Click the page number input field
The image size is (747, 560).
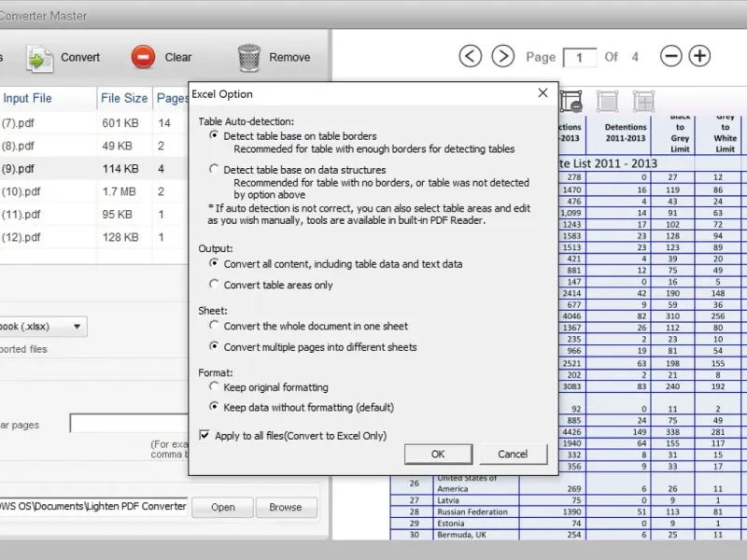click(579, 58)
